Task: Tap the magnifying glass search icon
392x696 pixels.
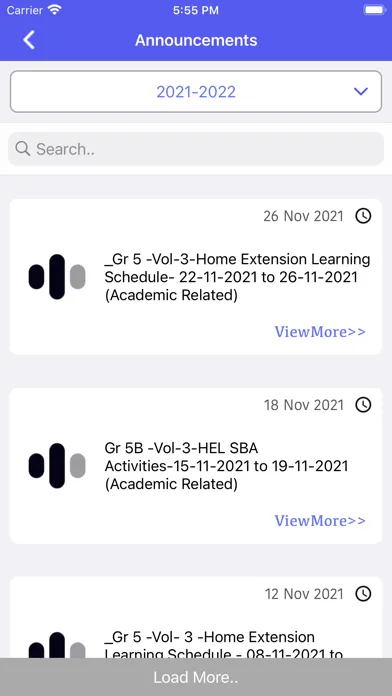Action: pyautogui.click(x=23, y=149)
